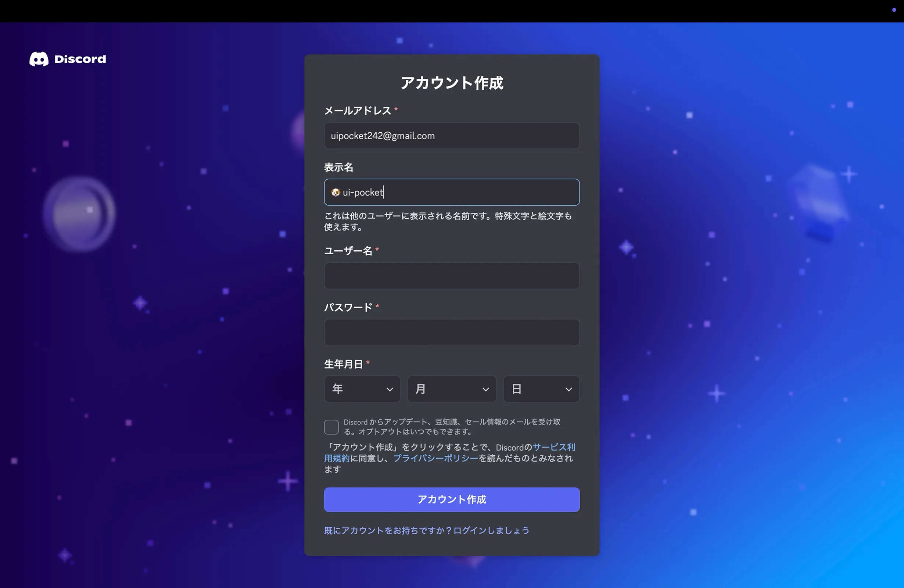Focus the ユーザー名 username field

[452, 276]
